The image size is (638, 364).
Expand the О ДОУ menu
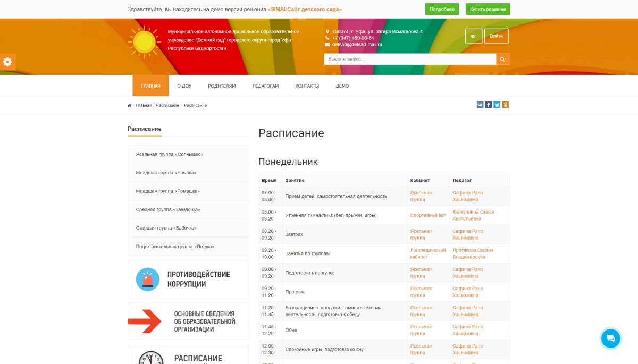(x=184, y=86)
